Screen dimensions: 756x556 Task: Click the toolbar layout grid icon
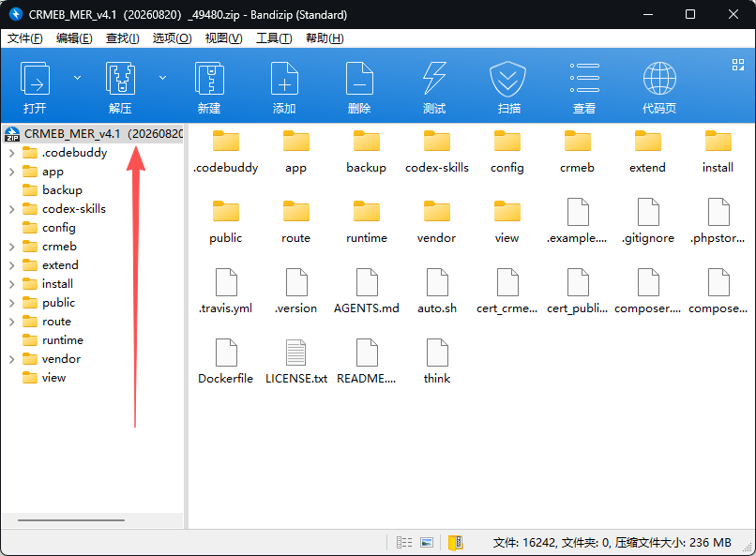pos(737,65)
